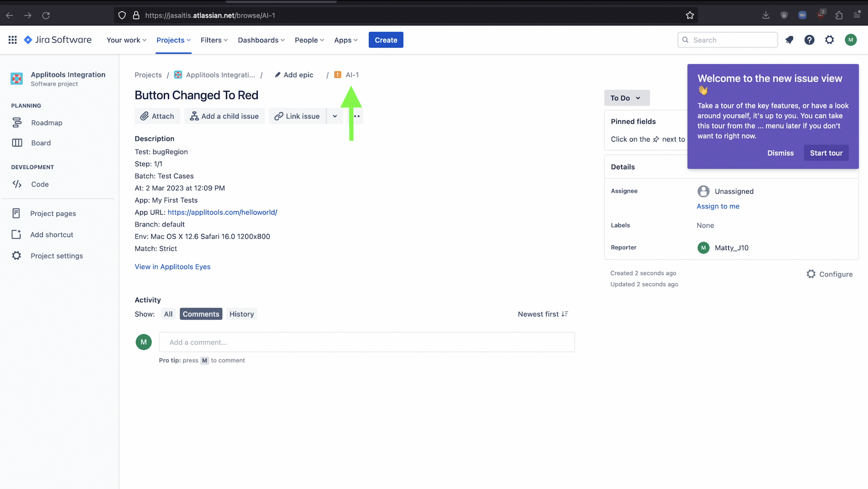This screenshot has height=489, width=868.
Task: Open the Your work dropdown
Action: point(127,40)
